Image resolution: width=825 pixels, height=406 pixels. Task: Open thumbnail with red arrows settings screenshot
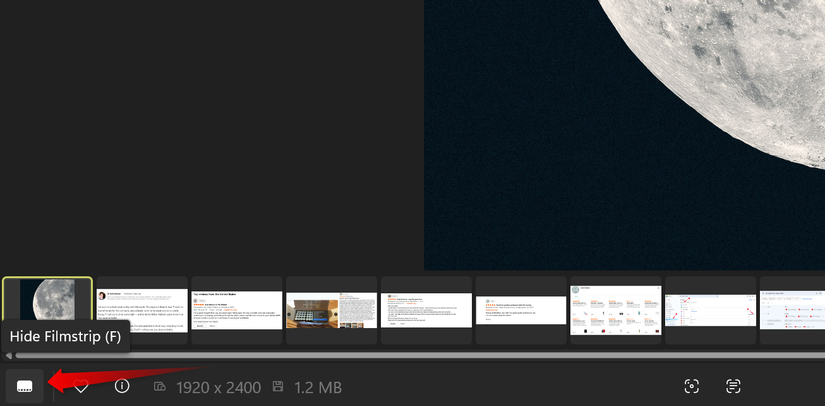(x=710, y=310)
